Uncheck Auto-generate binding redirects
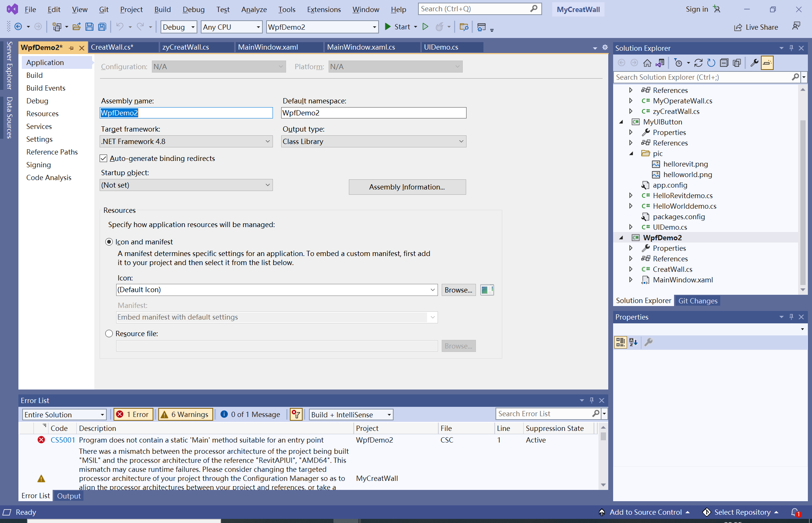Image resolution: width=812 pixels, height=523 pixels. tap(103, 158)
